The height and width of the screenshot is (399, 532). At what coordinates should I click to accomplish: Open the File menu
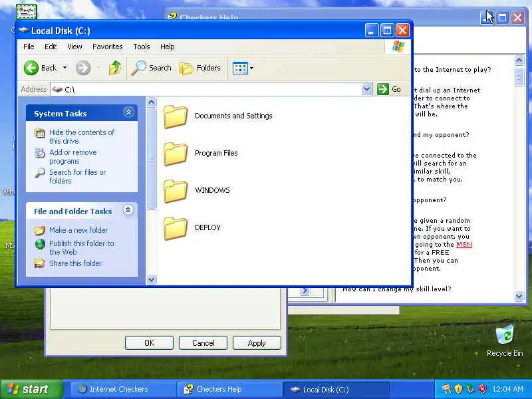(x=29, y=47)
